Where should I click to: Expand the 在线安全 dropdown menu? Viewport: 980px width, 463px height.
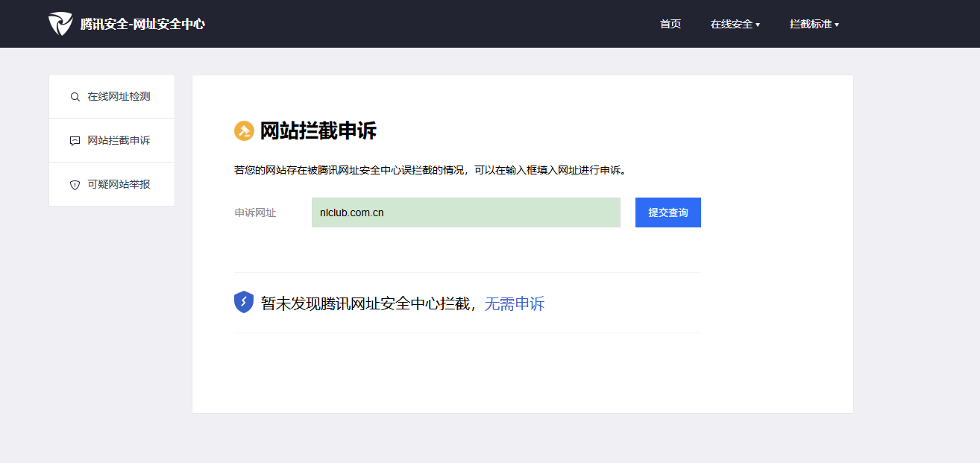735,24
